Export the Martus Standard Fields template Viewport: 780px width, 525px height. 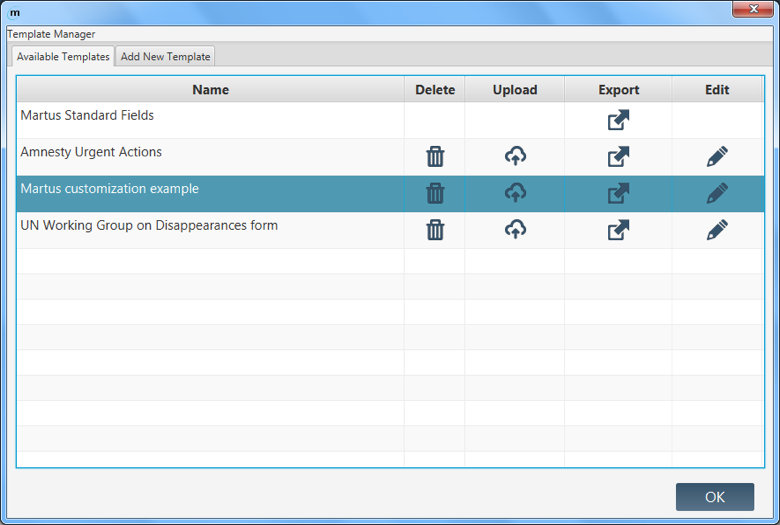click(x=618, y=120)
